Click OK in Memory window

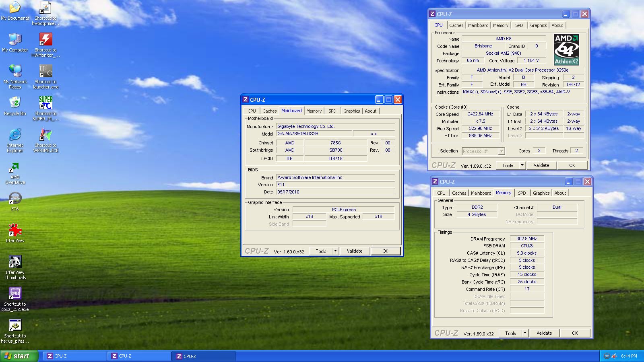pos(575,333)
